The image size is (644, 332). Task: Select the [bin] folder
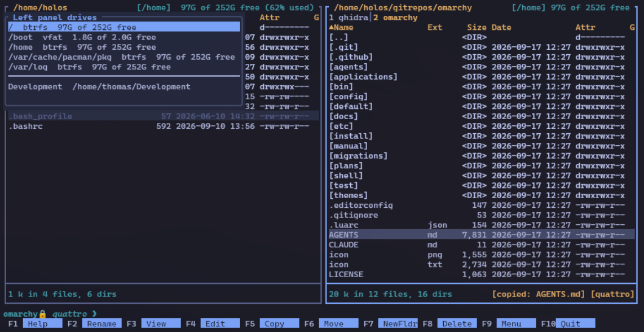[482, 87]
